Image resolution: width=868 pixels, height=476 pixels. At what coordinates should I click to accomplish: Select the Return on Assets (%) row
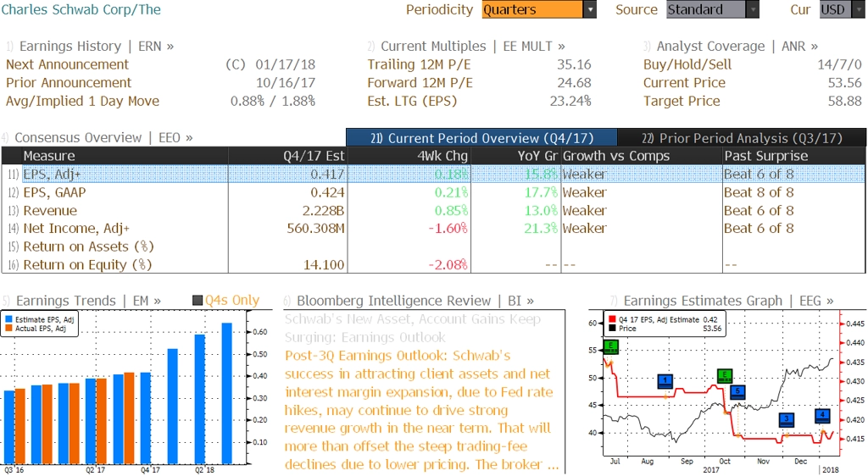433,246
